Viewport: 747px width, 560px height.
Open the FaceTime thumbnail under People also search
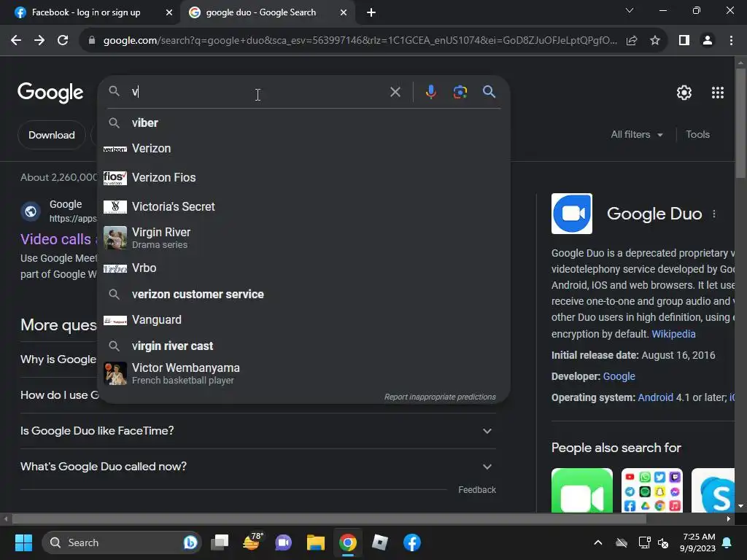coord(581,491)
